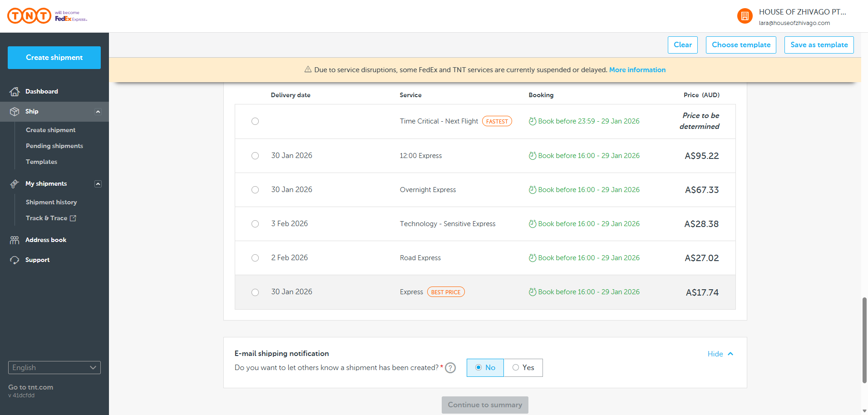Click the Save as template button
Viewport: 868px width, 415px height.
[x=819, y=45]
